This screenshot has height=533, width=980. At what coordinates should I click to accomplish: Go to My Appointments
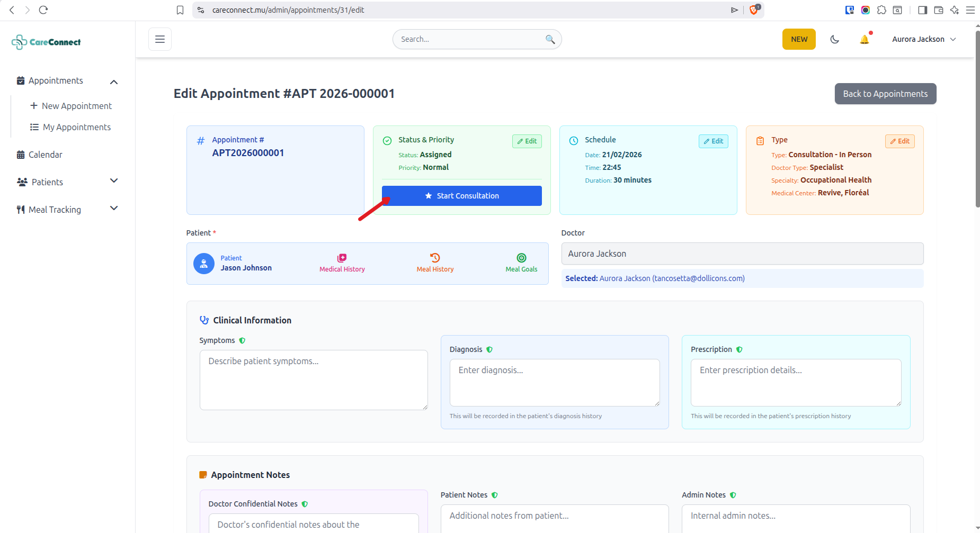click(x=76, y=127)
